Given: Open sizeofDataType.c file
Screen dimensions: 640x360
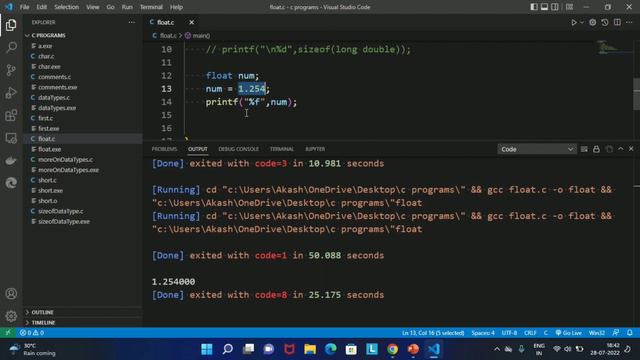Looking at the screenshot, I should tap(60, 211).
